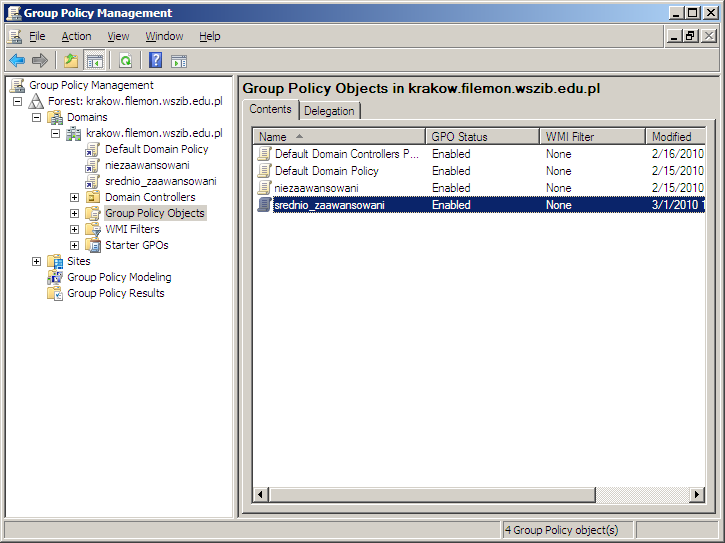Click the horizontal scrollbar left arrow
Viewport: 725px width, 543px height.
pos(260,494)
